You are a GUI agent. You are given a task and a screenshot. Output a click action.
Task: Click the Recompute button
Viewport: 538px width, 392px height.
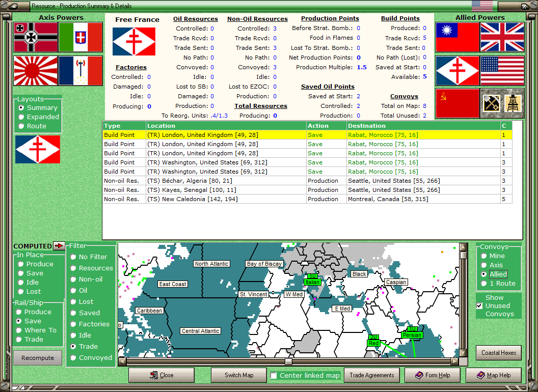38,358
